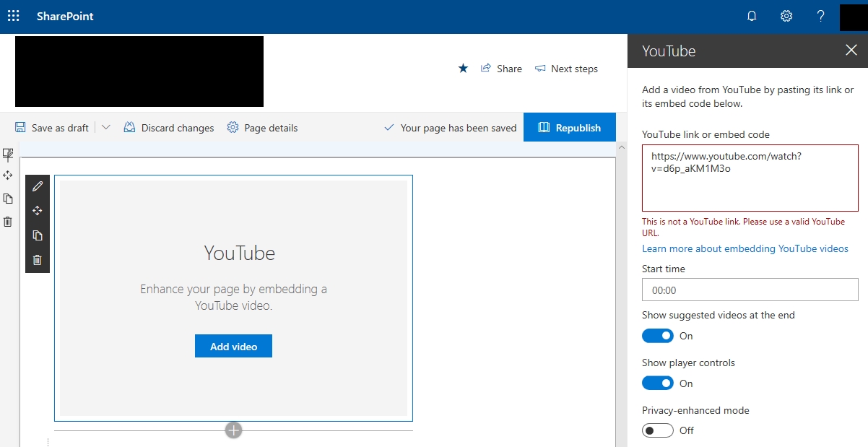Click the delete section trash icon at left edge
The width and height of the screenshot is (868, 447).
coord(8,222)
